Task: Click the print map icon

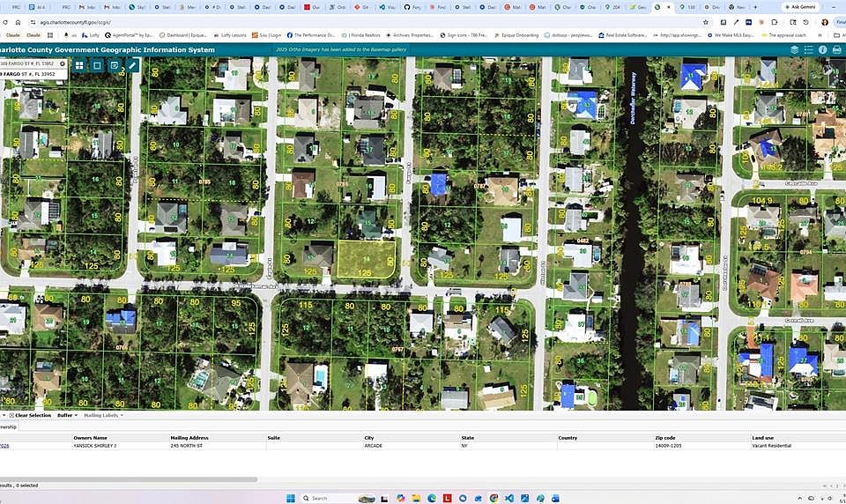Action: tap(837, 49)
